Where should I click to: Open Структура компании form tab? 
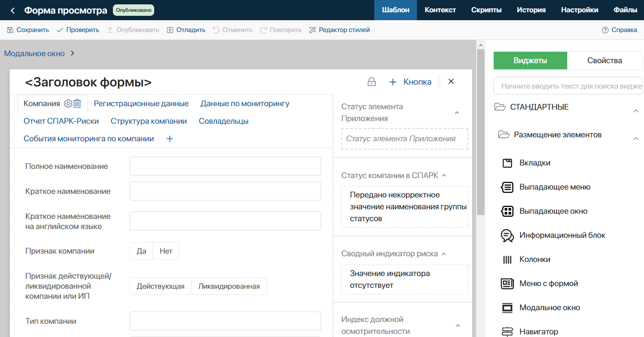click(149, 121)
